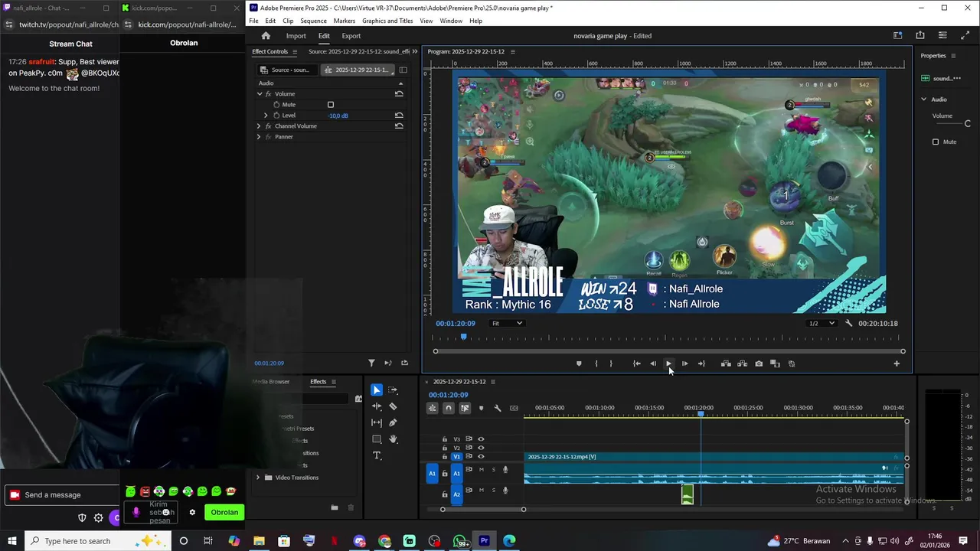980x551 pixels.
Task: Go to Out point in Program monitor
Action: pyautogui.click(x=701, y=364)
